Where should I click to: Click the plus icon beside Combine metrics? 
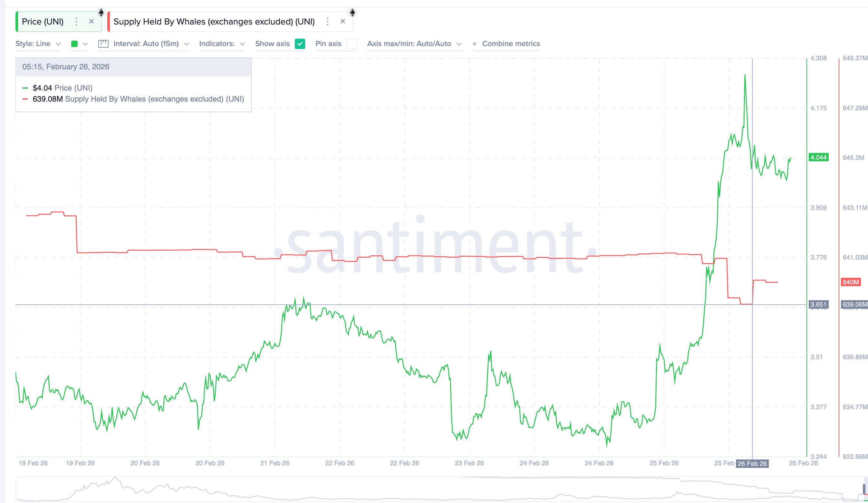pos(474,44)
